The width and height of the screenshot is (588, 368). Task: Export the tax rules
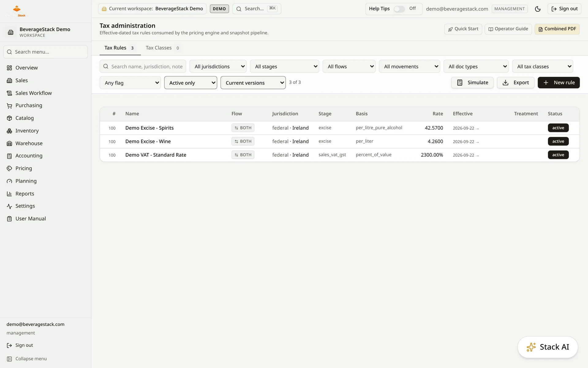(516, 82)
